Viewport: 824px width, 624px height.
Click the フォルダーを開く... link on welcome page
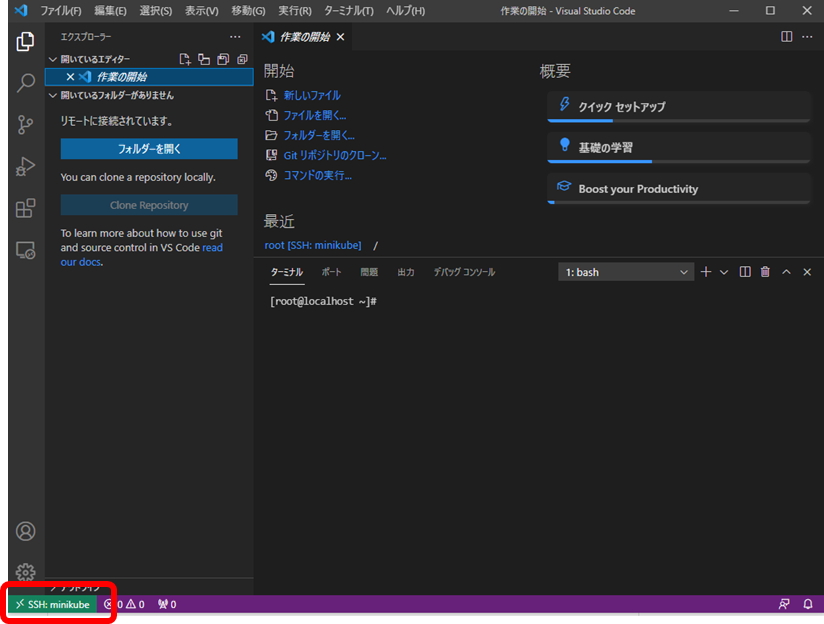pos(319,135)
